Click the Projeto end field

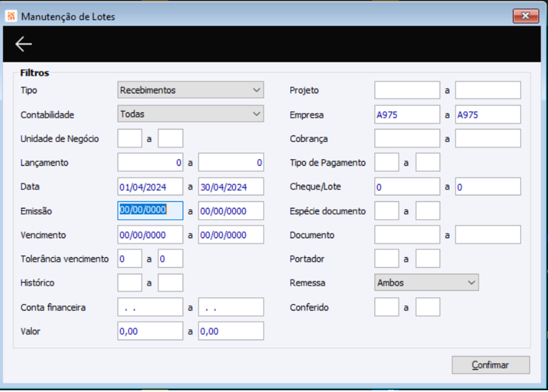(488, 90)
